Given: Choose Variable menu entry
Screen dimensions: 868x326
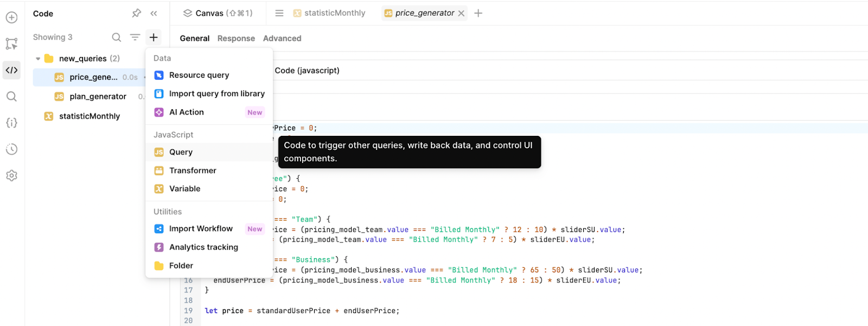Looking at the screenshot, I should [x=209, y=189].
